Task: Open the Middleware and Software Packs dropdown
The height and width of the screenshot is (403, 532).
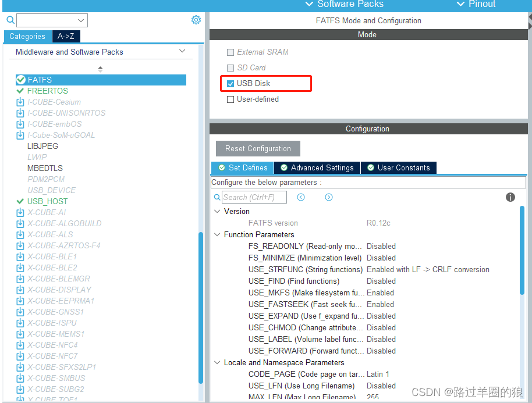Action: [x=182, y=52]
